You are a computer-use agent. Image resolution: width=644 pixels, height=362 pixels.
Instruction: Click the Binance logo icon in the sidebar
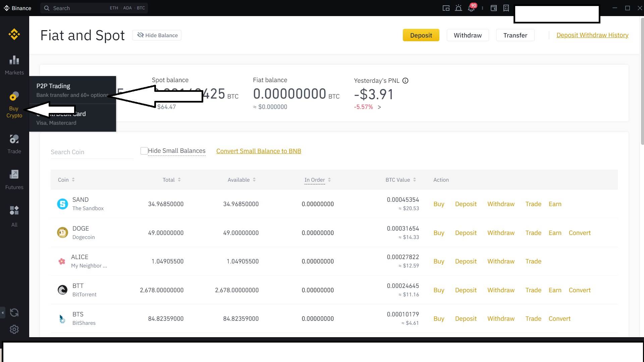(x=14, y=34)
